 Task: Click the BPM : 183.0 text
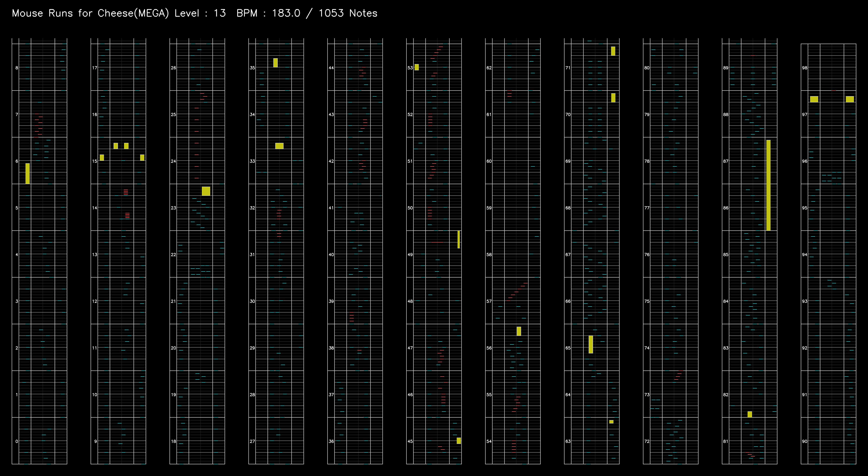click(x=268, y=13)
